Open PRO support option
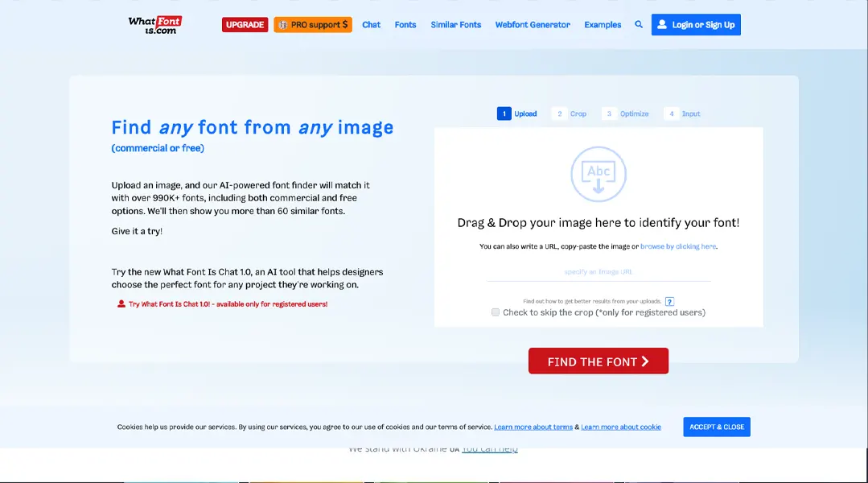This screenshot has height=483, width=868. 313,24
